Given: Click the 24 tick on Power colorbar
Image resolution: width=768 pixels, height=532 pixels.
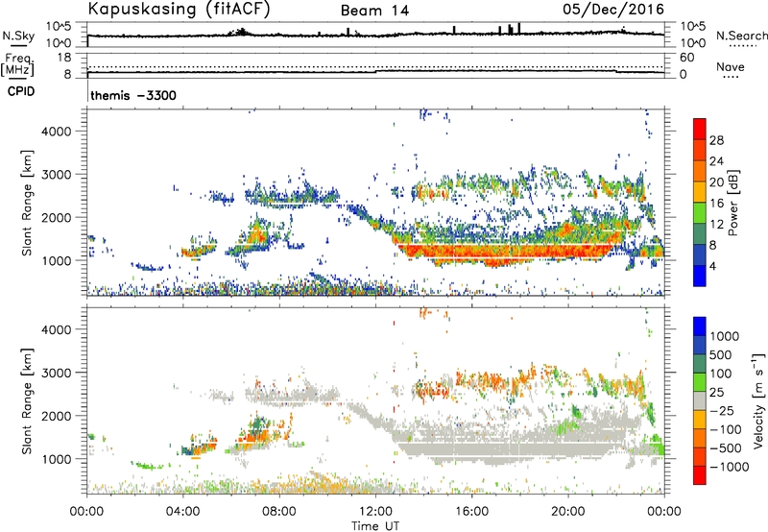Looking at the screenshot, I should (x=716, y=161).
